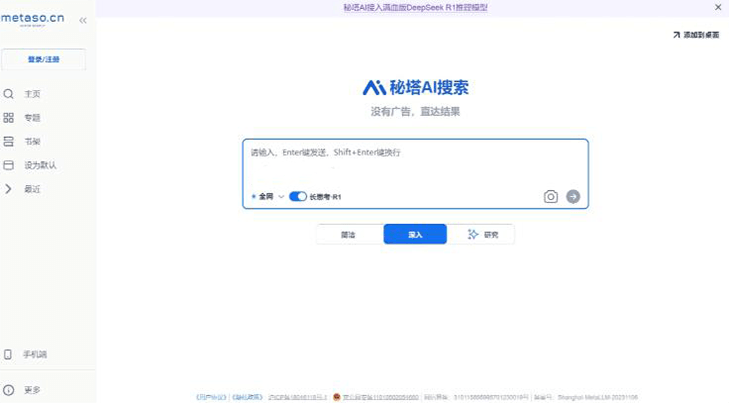
Task: Open 书架 bookshelf from sidebar
Action: pyautogui.click(x=32, y=142)
